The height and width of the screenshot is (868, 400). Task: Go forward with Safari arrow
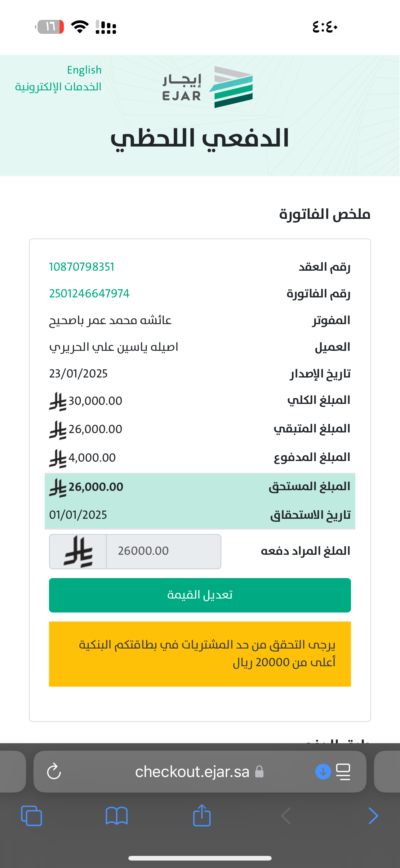coord(373,816)
